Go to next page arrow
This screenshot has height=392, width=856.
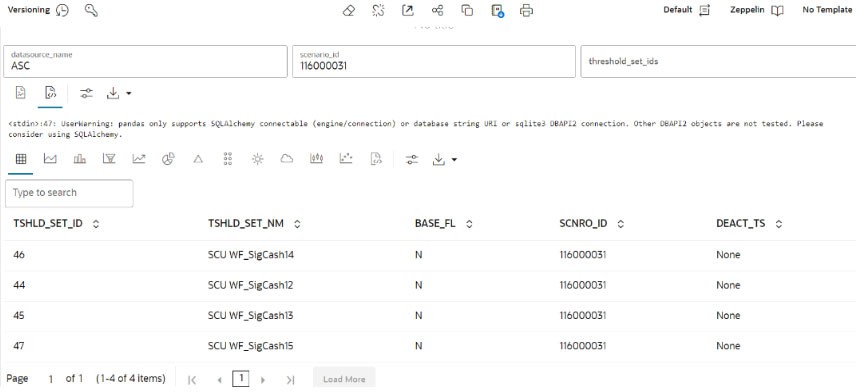tap(263, 379)
